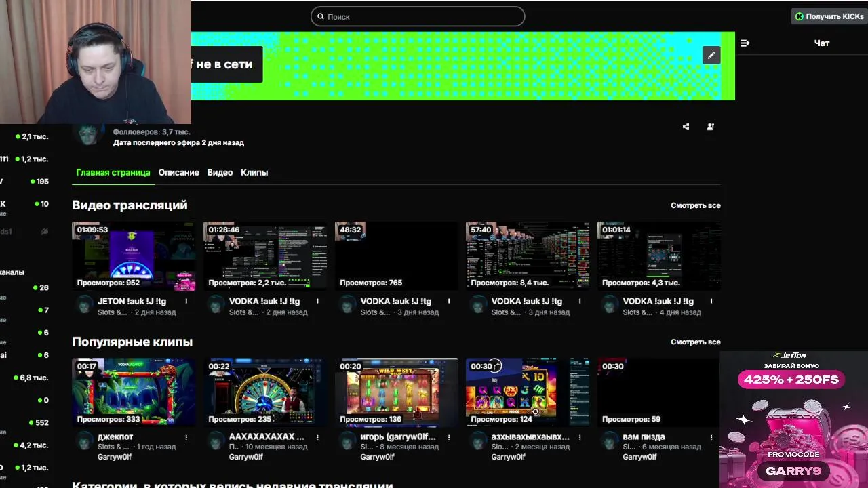Click the Получить KICKs button
868x488 pixels.
point(829,16)
